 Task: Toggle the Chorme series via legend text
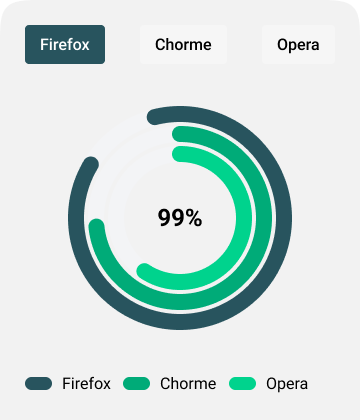(x=188, y=383)
